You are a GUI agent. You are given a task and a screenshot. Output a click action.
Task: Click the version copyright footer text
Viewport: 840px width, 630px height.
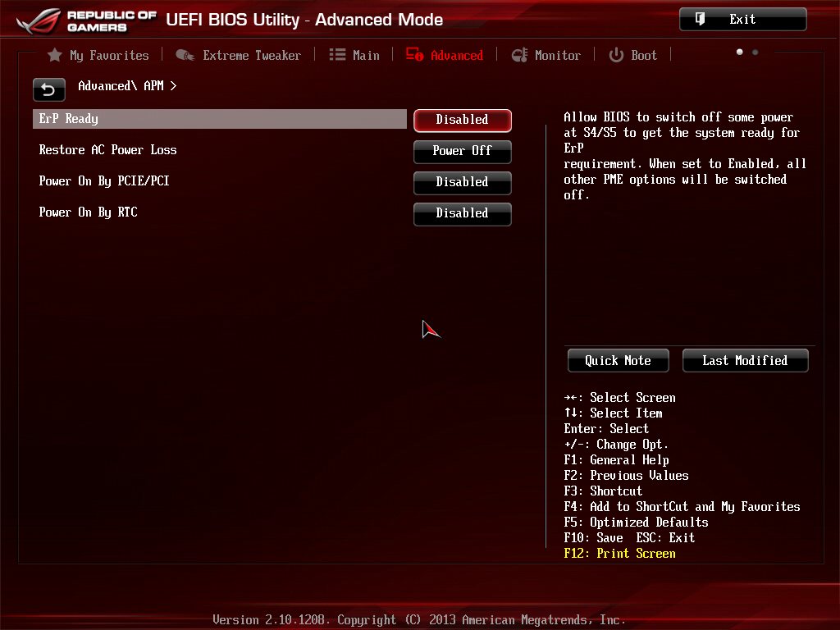(x=419, y=620)
